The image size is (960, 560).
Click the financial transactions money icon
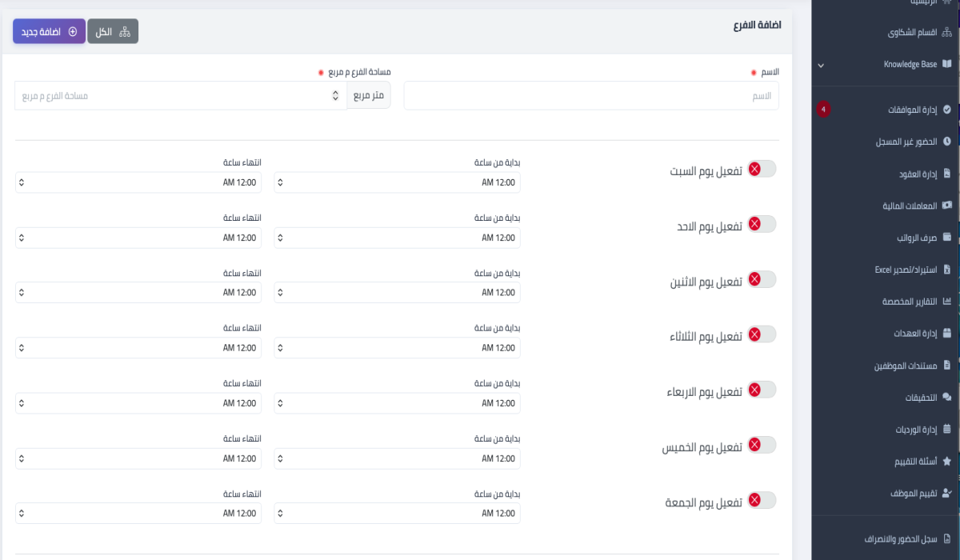pos(947,205)
